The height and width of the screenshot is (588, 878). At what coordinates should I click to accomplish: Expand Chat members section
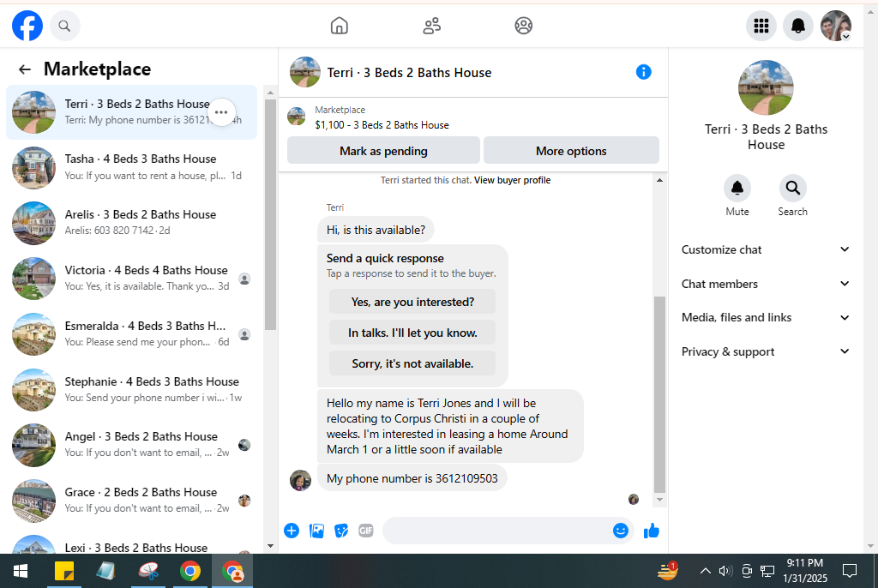(x=766, y=284)
